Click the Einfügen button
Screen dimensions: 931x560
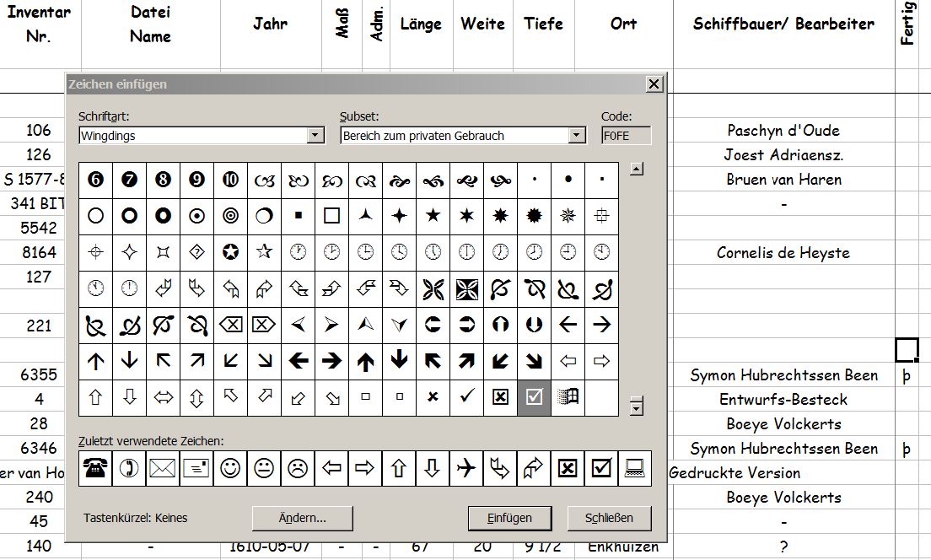tap(509, 518)
